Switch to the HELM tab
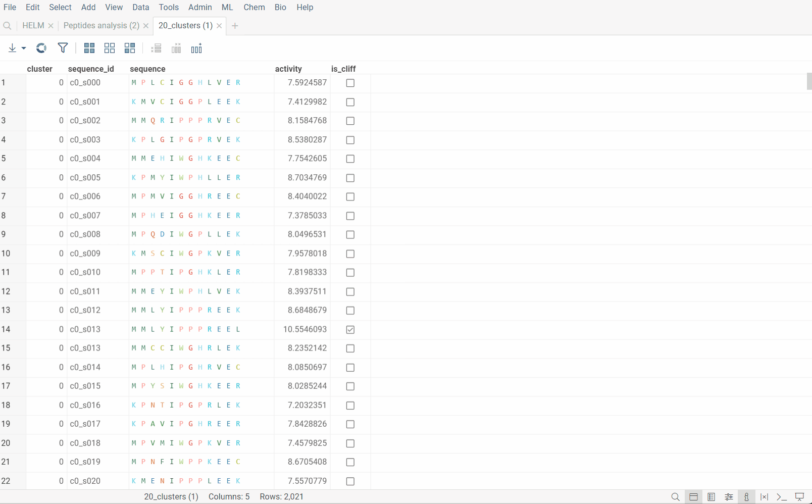The image size is (812, 504). pos(33,25)
